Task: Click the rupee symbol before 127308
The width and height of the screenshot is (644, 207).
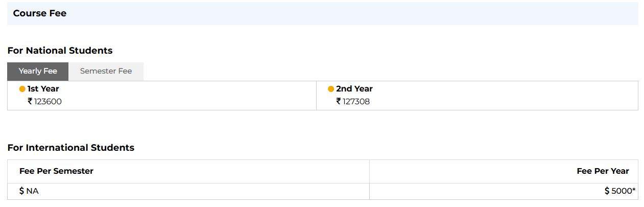Action: [x=339, y=101]
